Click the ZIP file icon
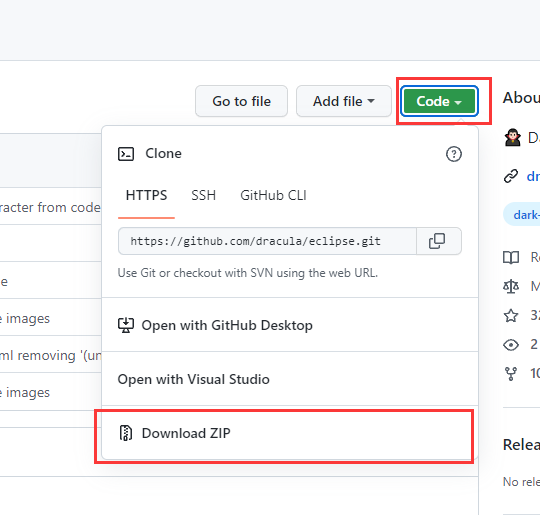This screenshot has height=515, width=540. (126, 433)
